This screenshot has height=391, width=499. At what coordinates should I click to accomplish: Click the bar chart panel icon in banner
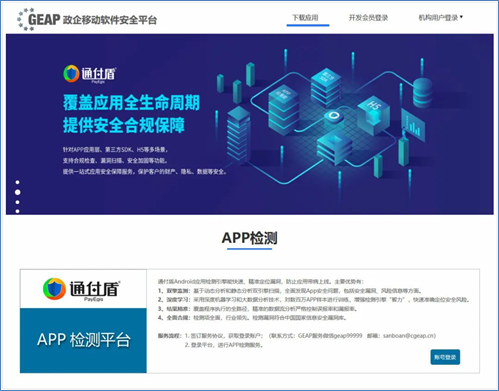point(413,125)
